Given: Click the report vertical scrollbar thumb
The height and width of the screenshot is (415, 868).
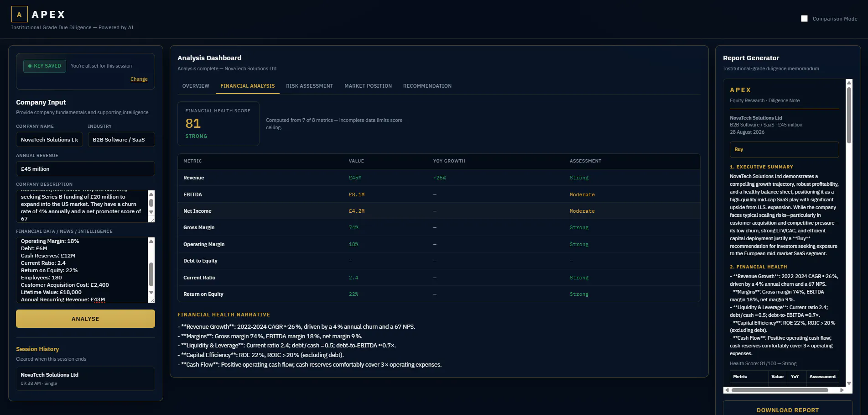Looking at the screenshot, I should (849, 115).
